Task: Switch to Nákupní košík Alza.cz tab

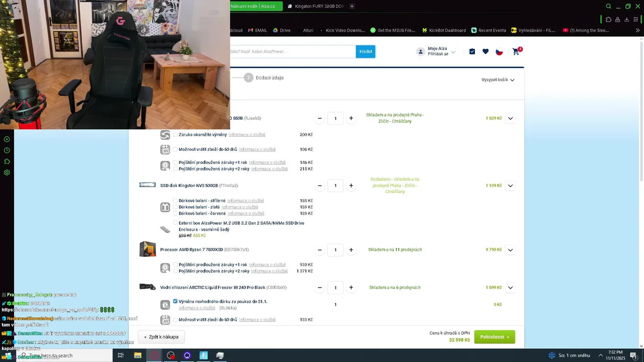Action: pos(256,6)
